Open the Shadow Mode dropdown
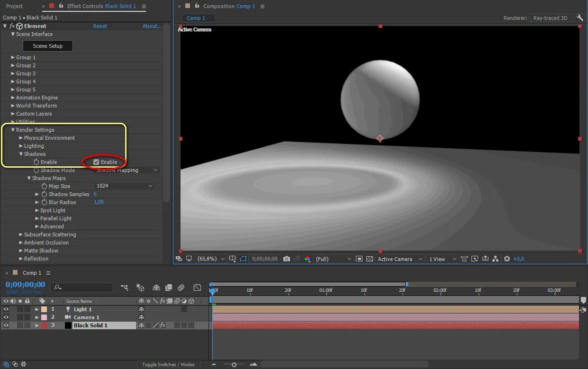The height and width of the screenshot is (369, 588). pyautogui.click(x=127, y=170)
